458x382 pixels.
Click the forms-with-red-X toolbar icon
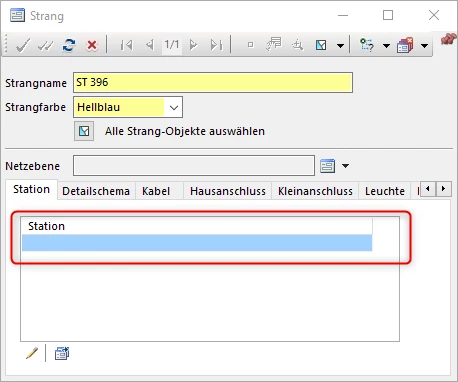[405, 45]
